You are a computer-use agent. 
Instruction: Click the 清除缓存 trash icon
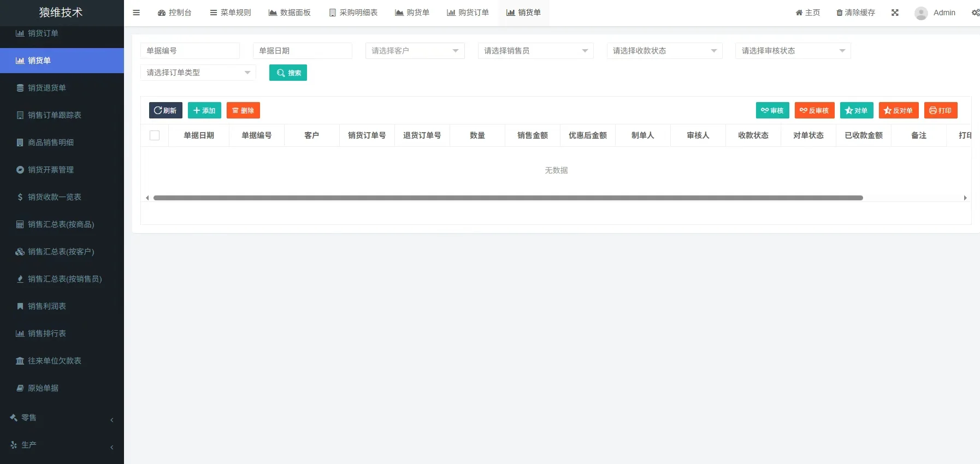(x=840, y=13)
